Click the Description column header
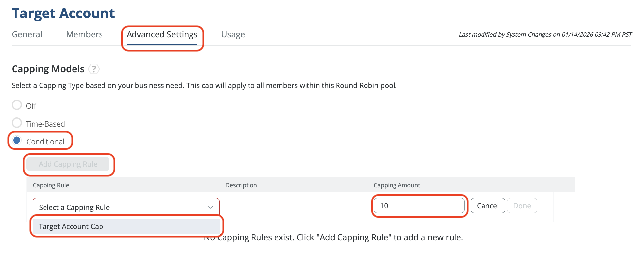 [241, 185]
